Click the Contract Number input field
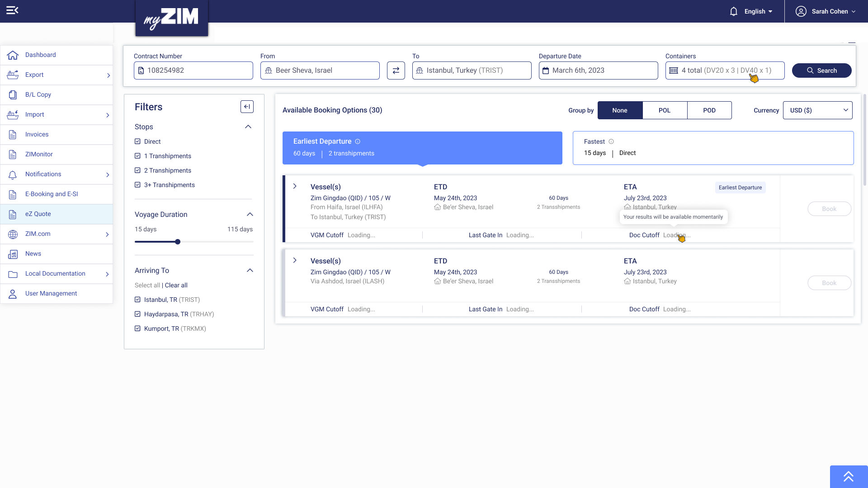868x488 pixels. point(193,70)
